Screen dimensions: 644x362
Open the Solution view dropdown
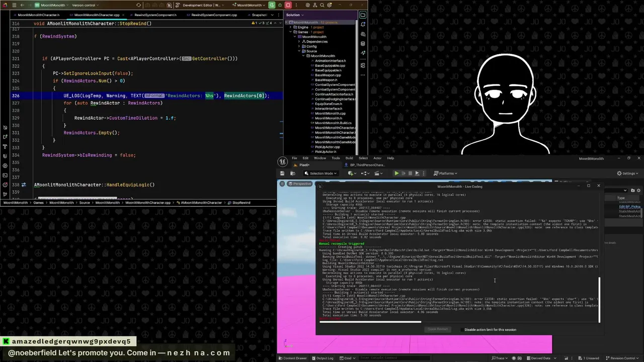295,15
